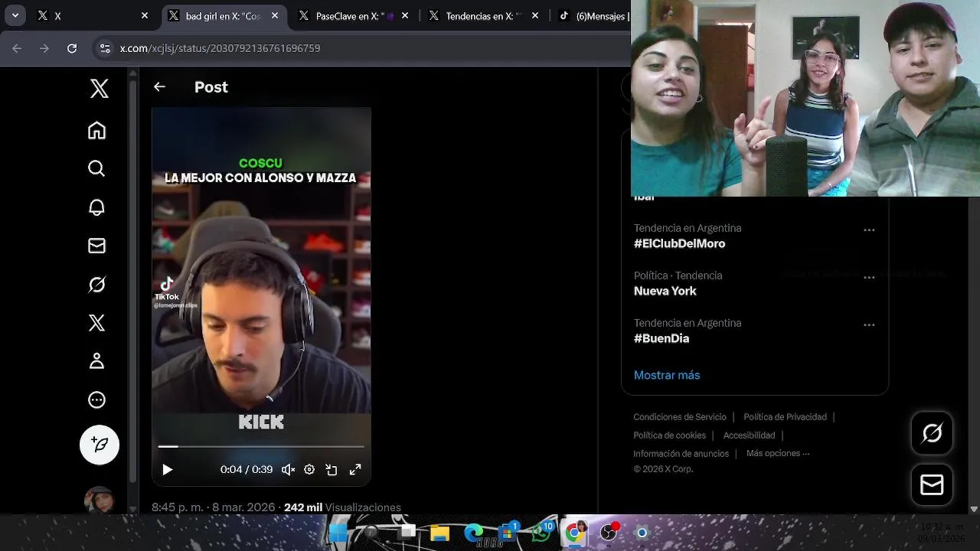Close the Tendencias en X tab
This screenshot has width=980, height=551.
point(535,15)
